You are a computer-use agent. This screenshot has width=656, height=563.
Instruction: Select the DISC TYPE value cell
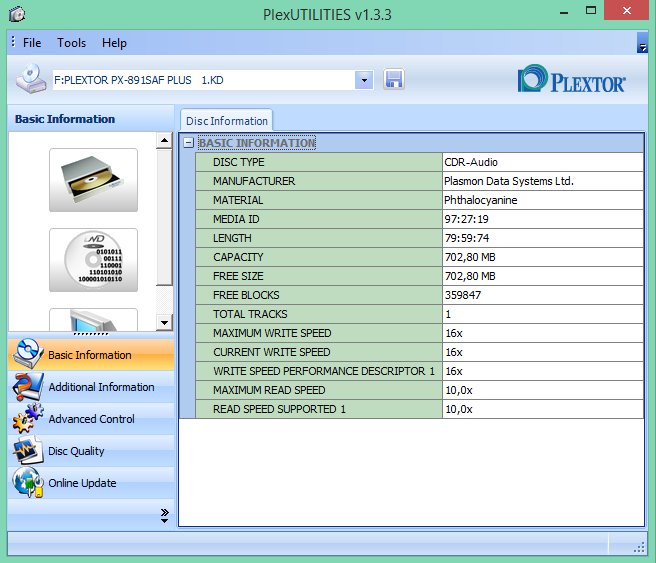(541, 162)
